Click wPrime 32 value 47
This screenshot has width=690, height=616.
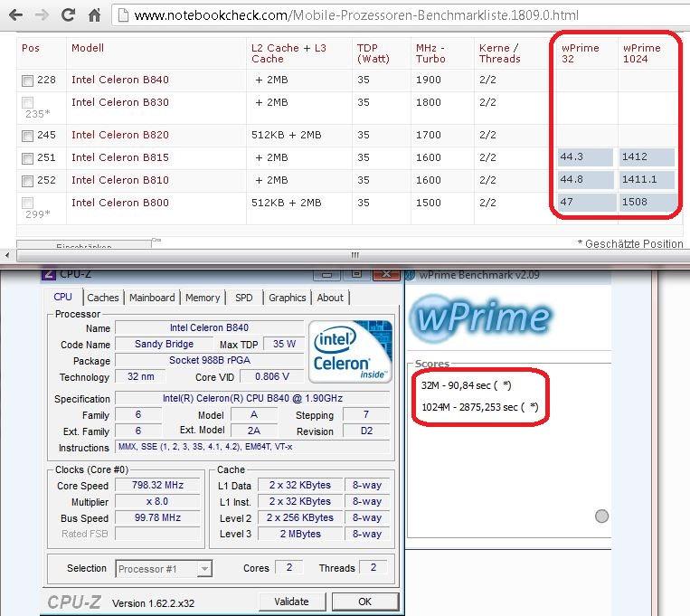(x=586, y=202)
